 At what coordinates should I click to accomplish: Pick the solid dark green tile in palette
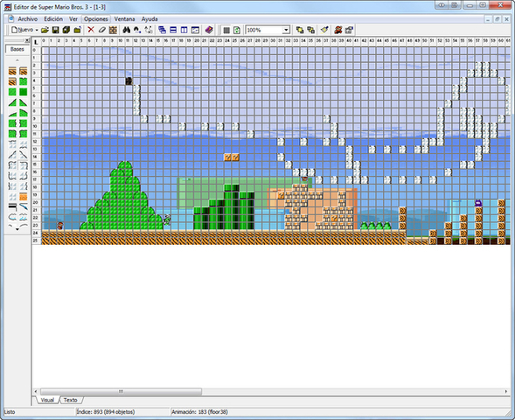(23, 92)
